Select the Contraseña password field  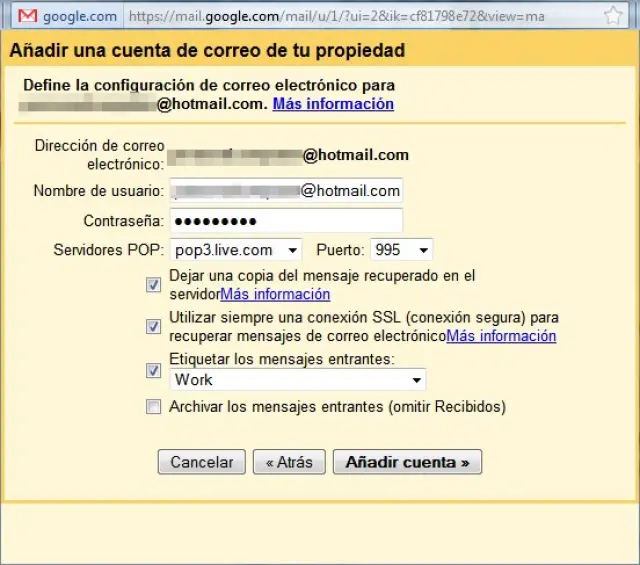(x=286, y=220)
